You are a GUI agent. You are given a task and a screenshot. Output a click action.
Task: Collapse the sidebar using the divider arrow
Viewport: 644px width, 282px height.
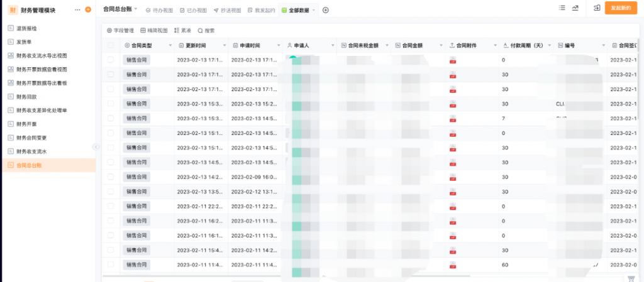point(96,146)
